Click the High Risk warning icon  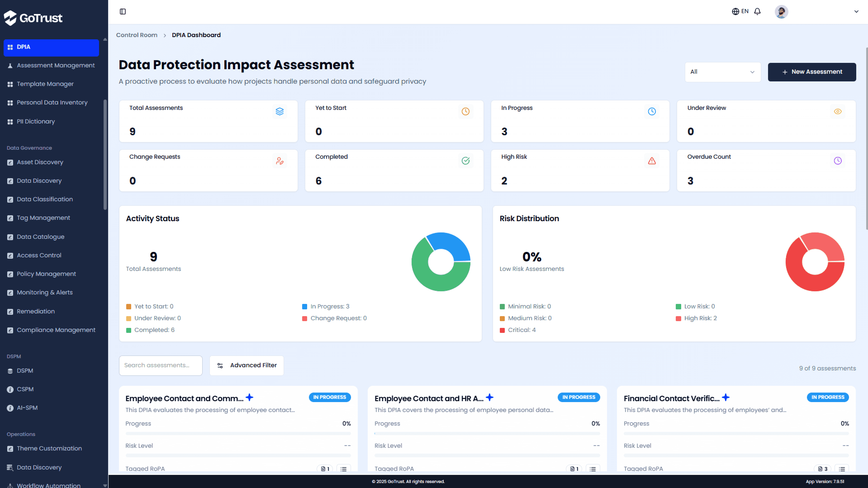tap(652, 161)
